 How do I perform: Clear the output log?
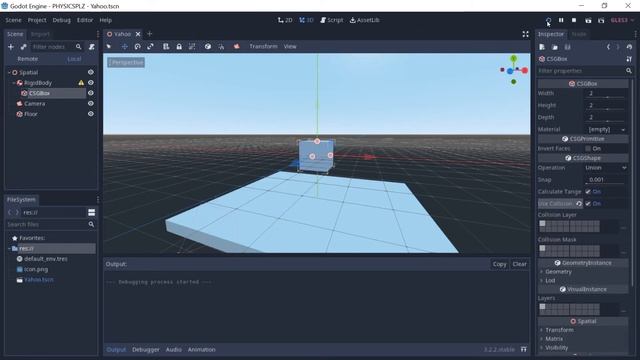tap(519, 264)
